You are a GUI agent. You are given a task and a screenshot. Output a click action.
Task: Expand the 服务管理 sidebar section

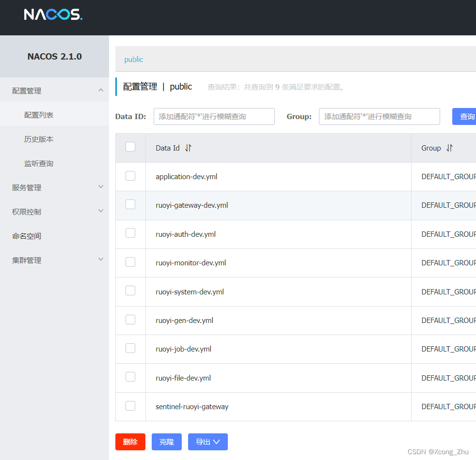coord(55,186)
